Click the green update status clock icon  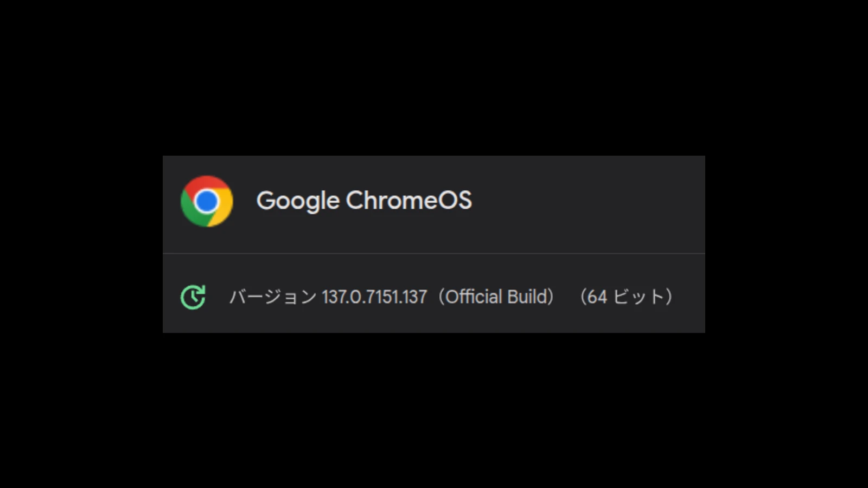pyautogui.click(x=193, y=297)
